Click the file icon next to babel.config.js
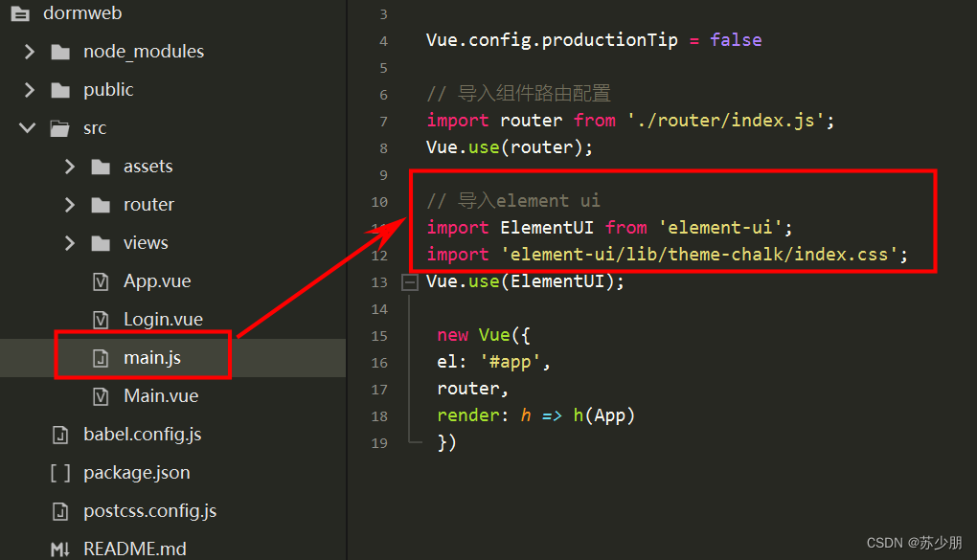This screenshot has height=560, width=977. [59, 434]
